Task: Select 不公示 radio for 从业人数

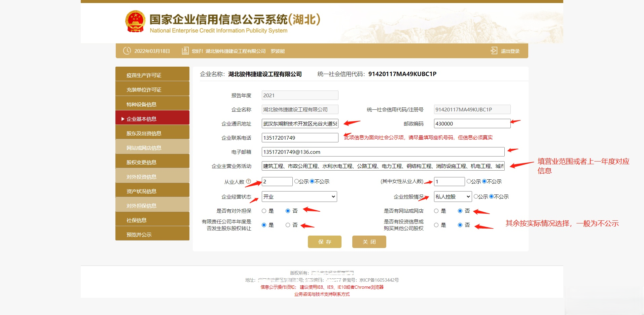Action: tap(312, 181)
